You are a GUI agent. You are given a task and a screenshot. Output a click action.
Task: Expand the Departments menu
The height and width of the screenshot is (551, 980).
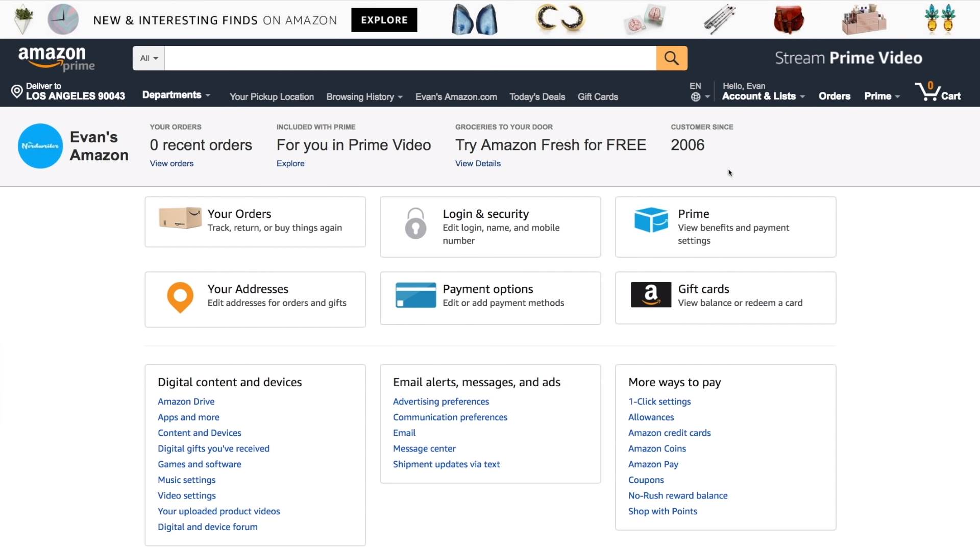click(176, 95)
